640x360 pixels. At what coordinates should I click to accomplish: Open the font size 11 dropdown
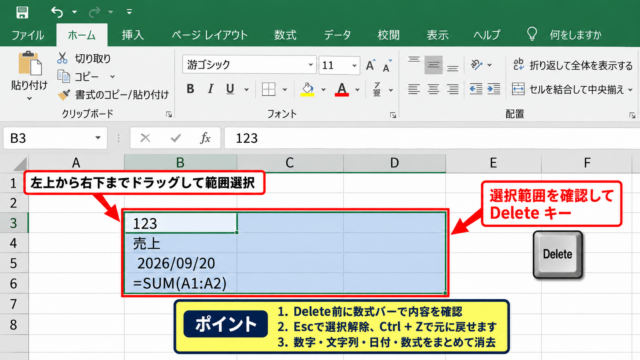354,65
